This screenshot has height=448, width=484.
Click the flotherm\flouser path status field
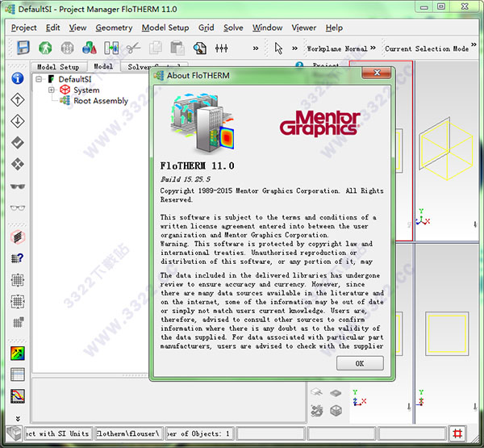129,433
